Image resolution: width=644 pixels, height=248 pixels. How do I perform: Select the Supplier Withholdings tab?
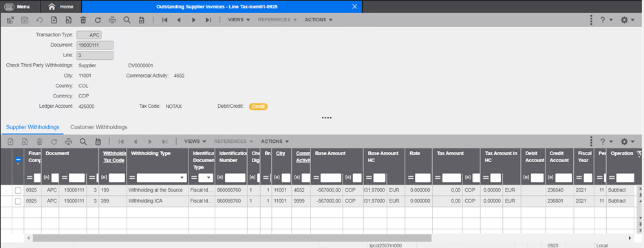click(x=32, y=127)
